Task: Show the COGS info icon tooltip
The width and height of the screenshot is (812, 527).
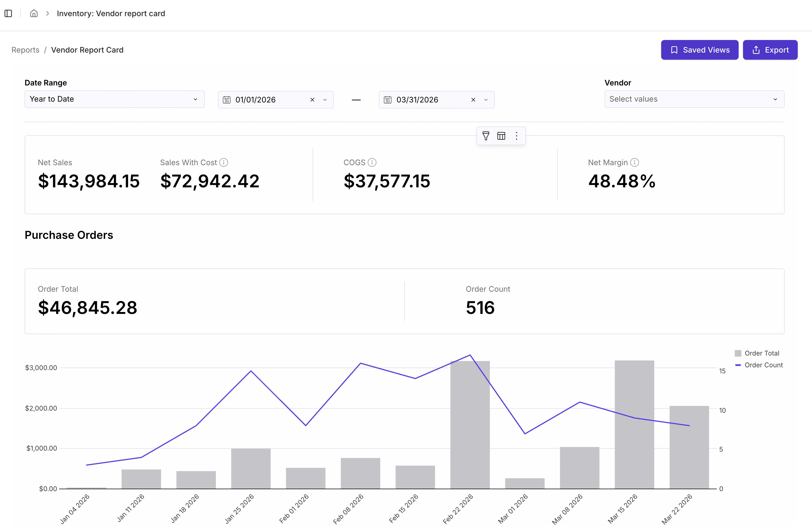Action: click(x=372, y=162)
